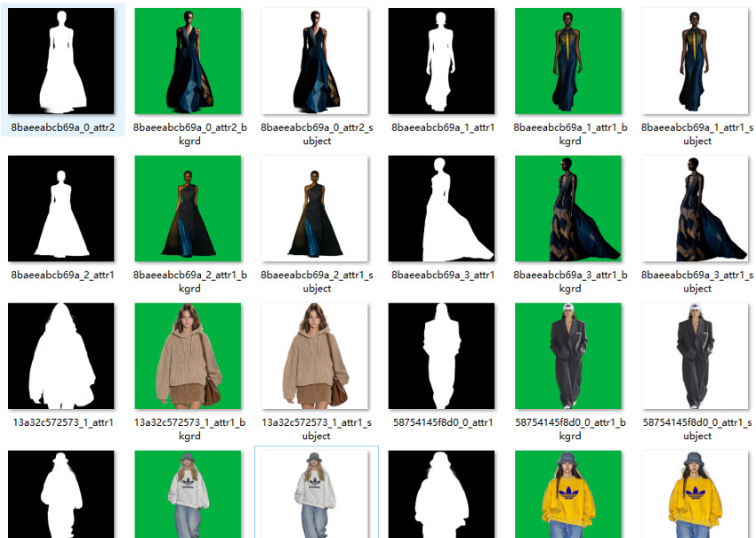Open 58754145f8d0_0_attr1_bkgrd gray suit thumbnail
This screenshot has width=756, height=538.
coord(569,356)
